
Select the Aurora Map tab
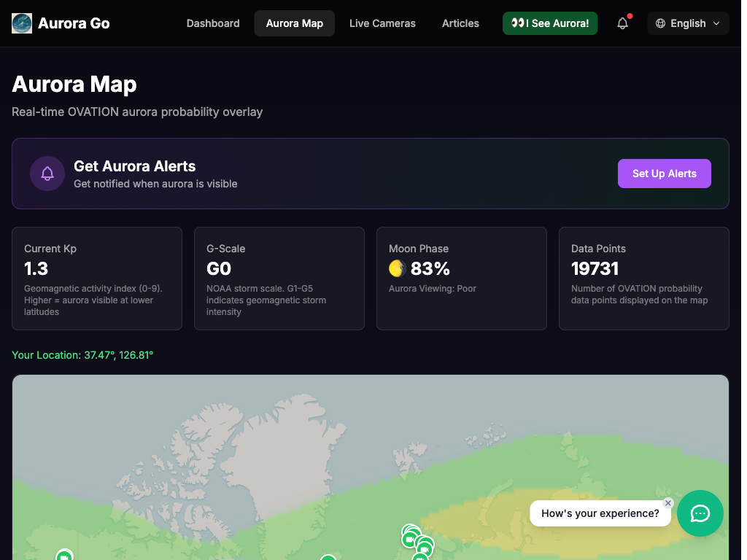(294, 23)
